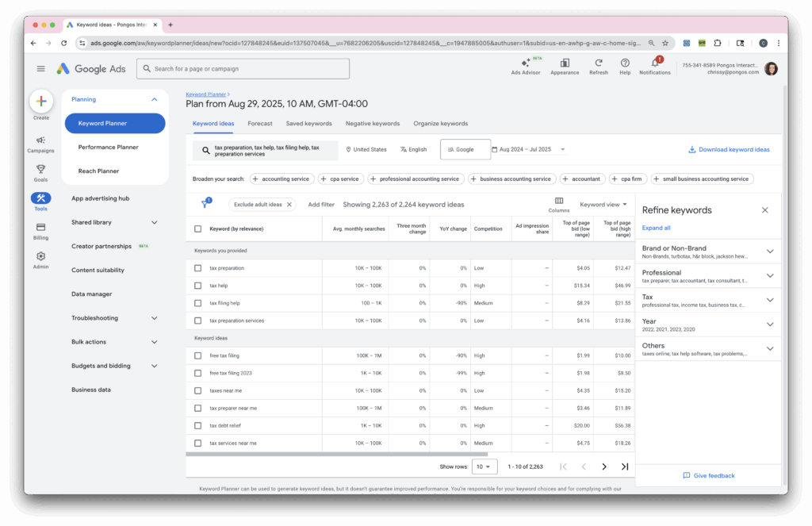The height and width of the screenshot is (526, 812).
Task: Click Add filter
Action: [321, 204]
